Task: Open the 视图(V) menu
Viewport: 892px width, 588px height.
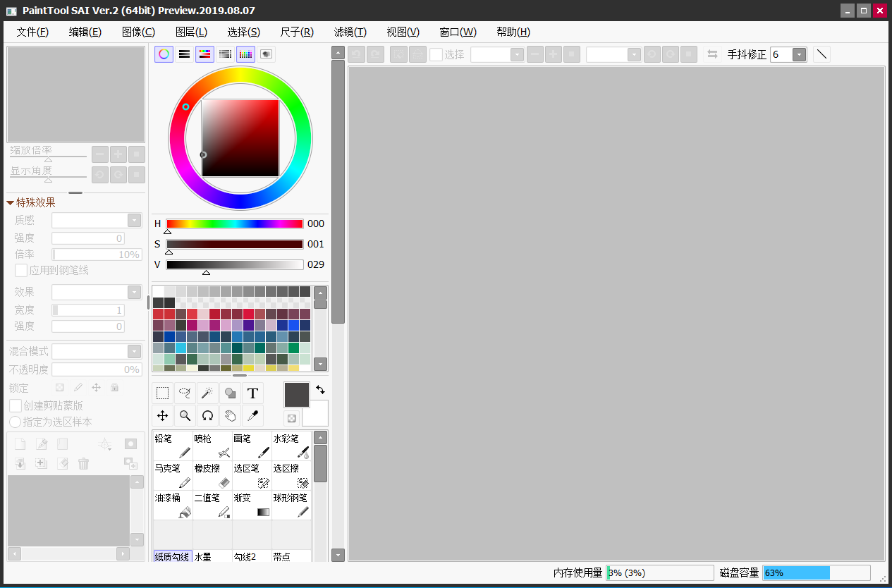Action: click(403, 32)
